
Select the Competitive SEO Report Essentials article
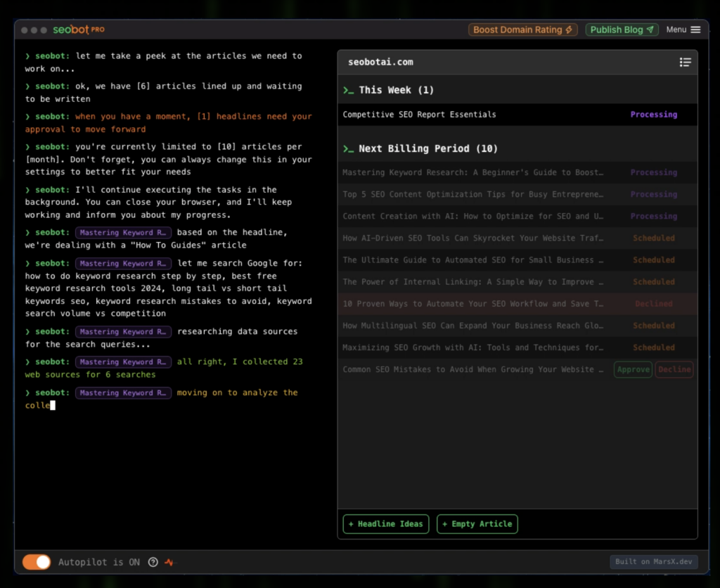click(418, 114)
